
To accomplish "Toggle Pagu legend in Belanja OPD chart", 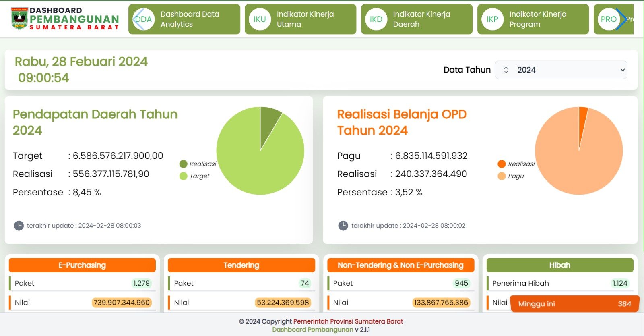I will coord(511,176).
